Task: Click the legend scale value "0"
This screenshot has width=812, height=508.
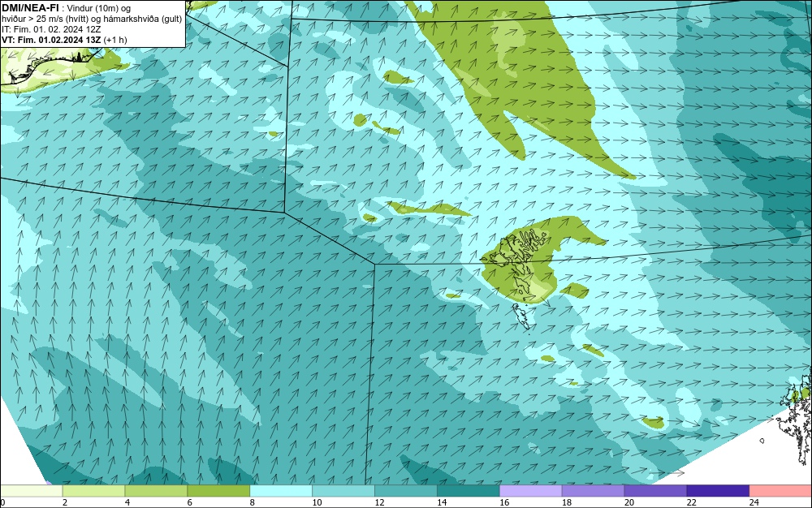Action: pyautogui.click(x=2, y=502)
